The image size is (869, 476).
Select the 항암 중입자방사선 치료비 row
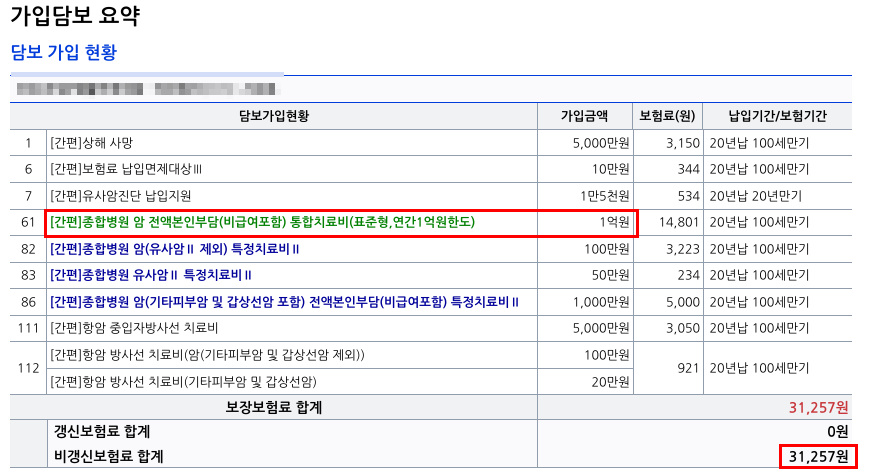point(431,328)
